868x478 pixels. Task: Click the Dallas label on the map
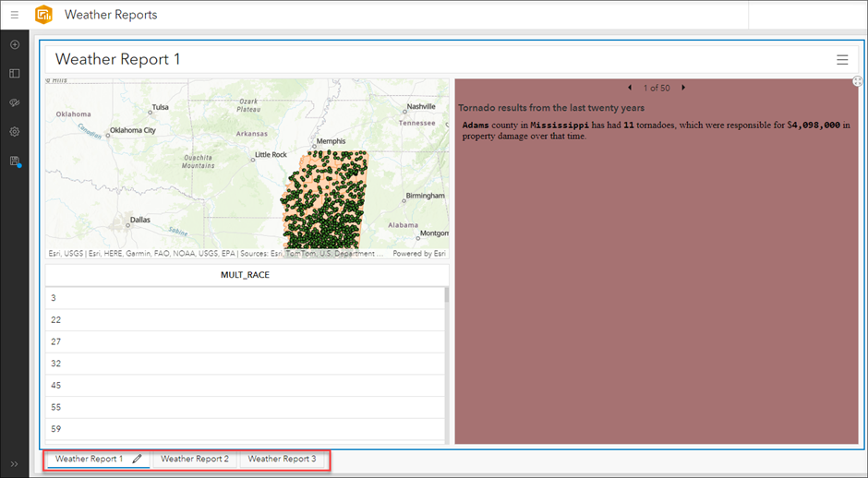140,220
